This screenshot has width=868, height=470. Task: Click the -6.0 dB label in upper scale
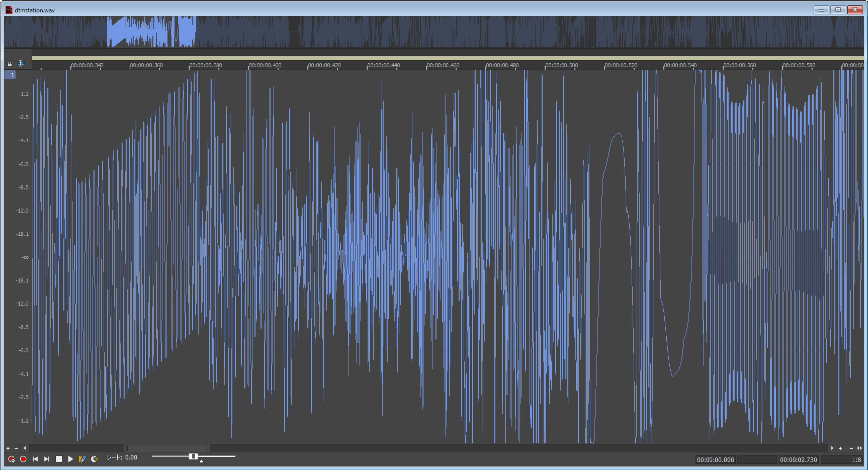point(23,164)
